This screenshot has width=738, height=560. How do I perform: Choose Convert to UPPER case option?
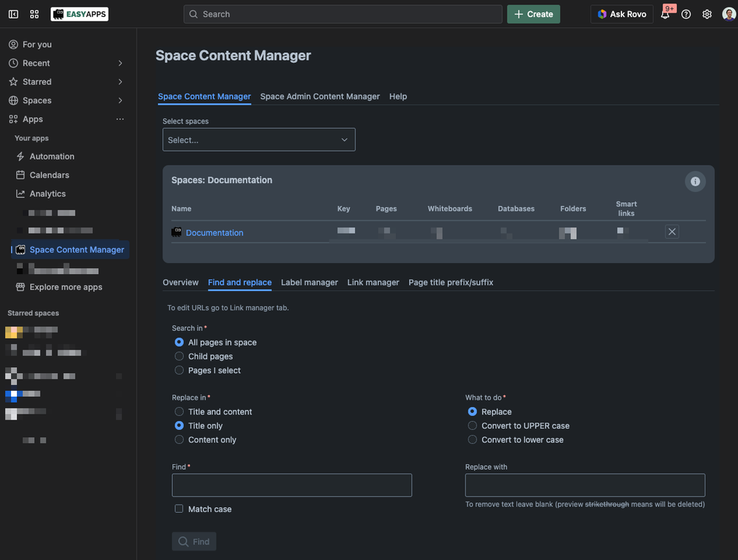(473, 426)
